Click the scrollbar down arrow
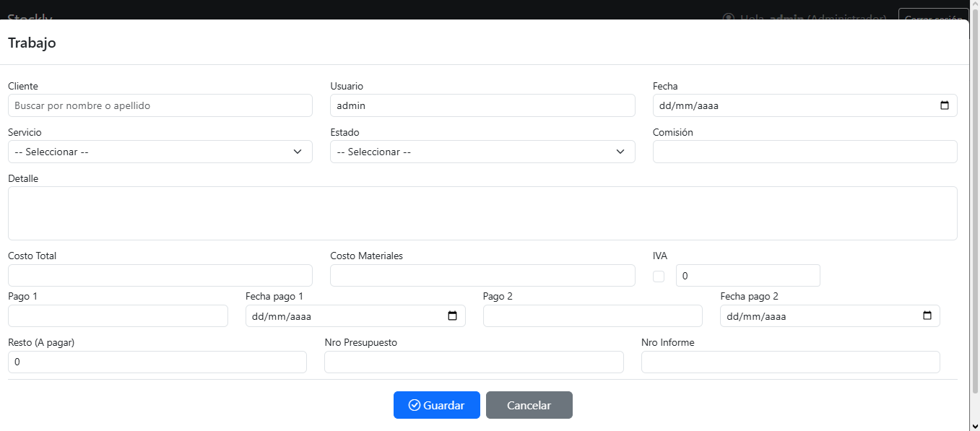980x431 pixels. point(974,425)
